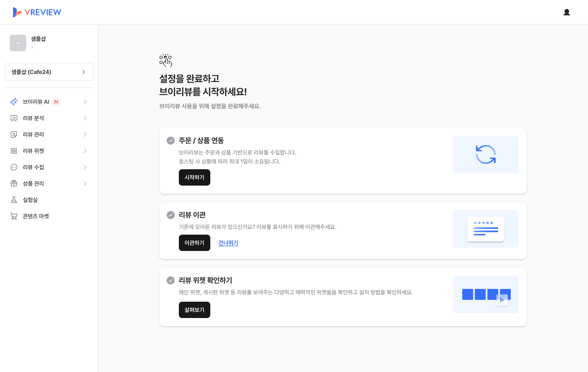Click the 리뷰 위젯 grid icon
588x372 pixels.
14,151
